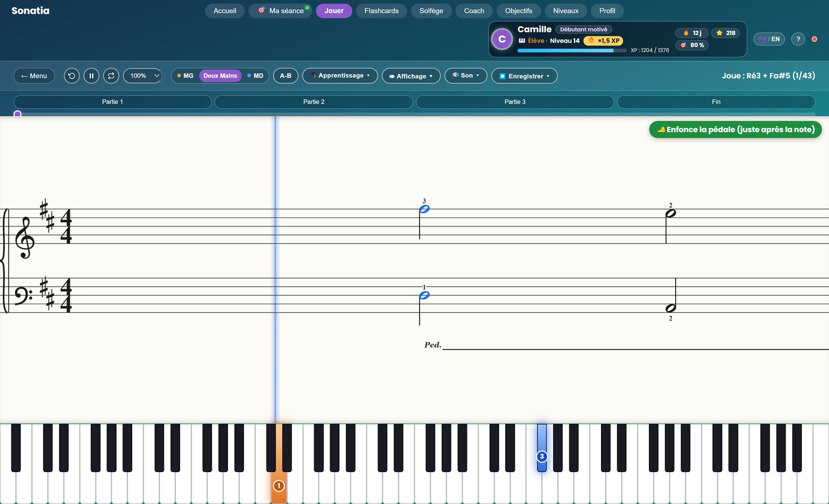Switch to the Solfège tab
This screenshot has width=829, height=504.
point(431,11)
